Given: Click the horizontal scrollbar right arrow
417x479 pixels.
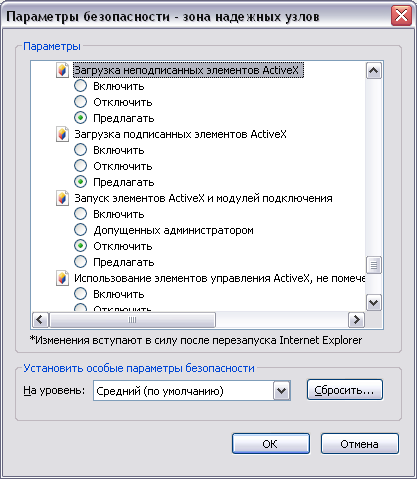Looking at the screenshot, I should 356,320.
